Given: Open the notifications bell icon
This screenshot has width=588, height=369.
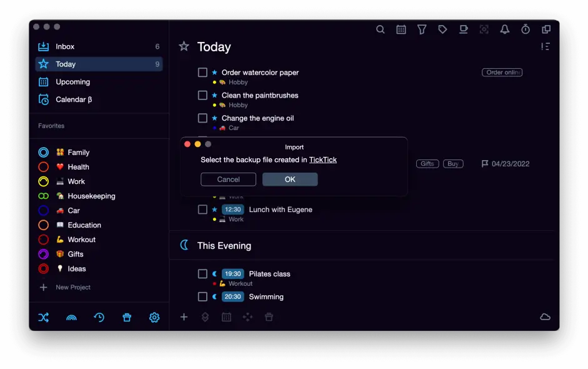Looking at the screenshot, I should coord(505,29).
